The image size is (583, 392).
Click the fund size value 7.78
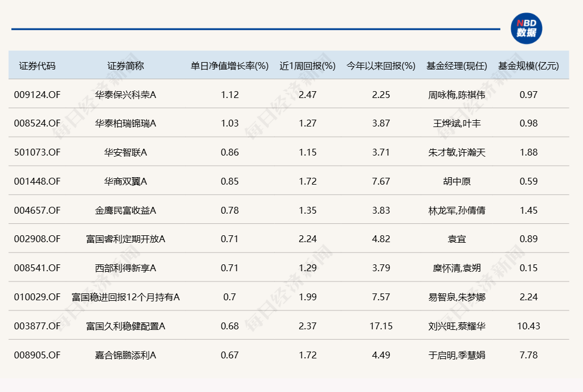pos(528,355)
